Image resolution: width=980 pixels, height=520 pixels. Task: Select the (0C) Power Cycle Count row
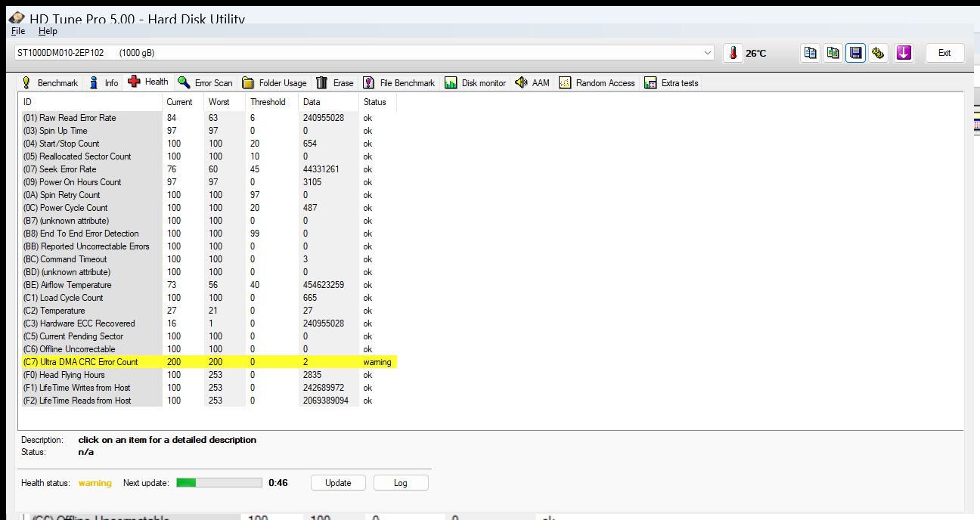click(208, 208)
